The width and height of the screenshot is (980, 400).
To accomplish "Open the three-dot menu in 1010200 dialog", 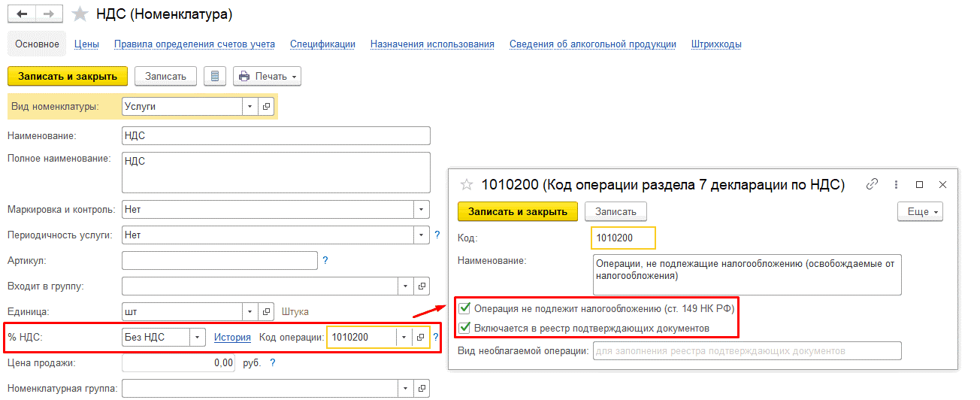I will [x=896, y=184].
